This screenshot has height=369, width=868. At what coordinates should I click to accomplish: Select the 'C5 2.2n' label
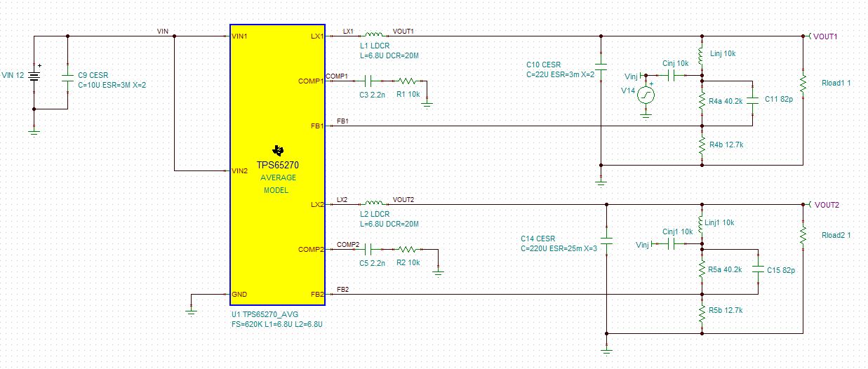point(372,262)
